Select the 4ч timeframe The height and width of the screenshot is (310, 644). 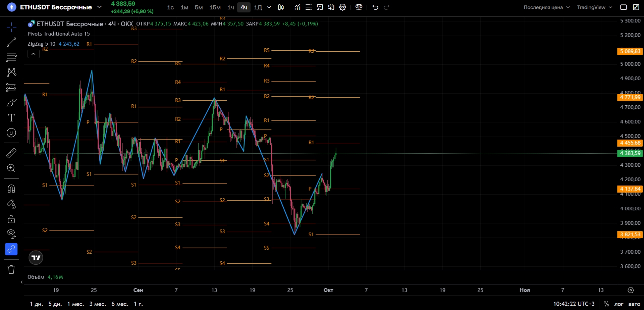tap(244, 7)
